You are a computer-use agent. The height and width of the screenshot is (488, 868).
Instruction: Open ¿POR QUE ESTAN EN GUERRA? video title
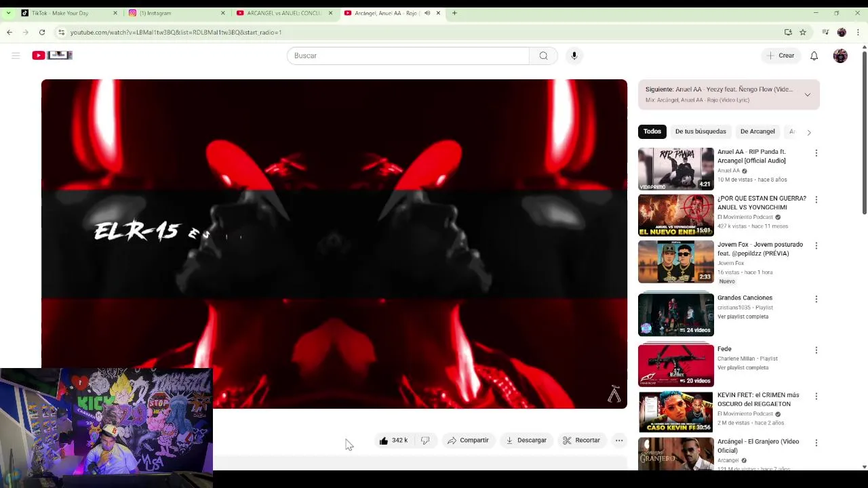click(x=762, y=203)
